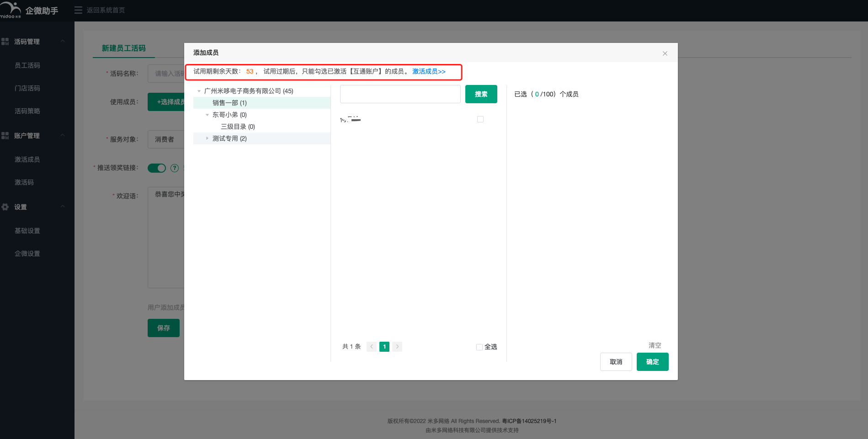Click the 搜索 button
The height and width of the screenshot is (439, 868).
click(481, 94)
